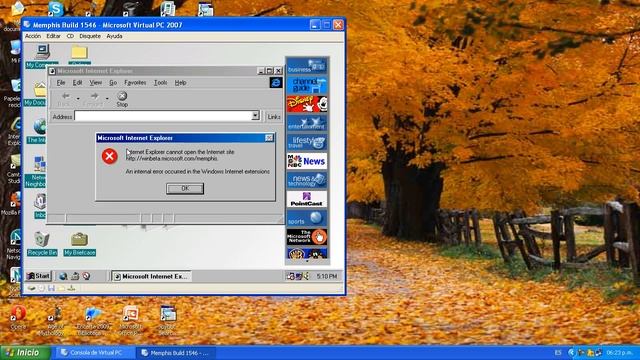
Task: Click OK in the error dialog
Action: click(185, 188)
